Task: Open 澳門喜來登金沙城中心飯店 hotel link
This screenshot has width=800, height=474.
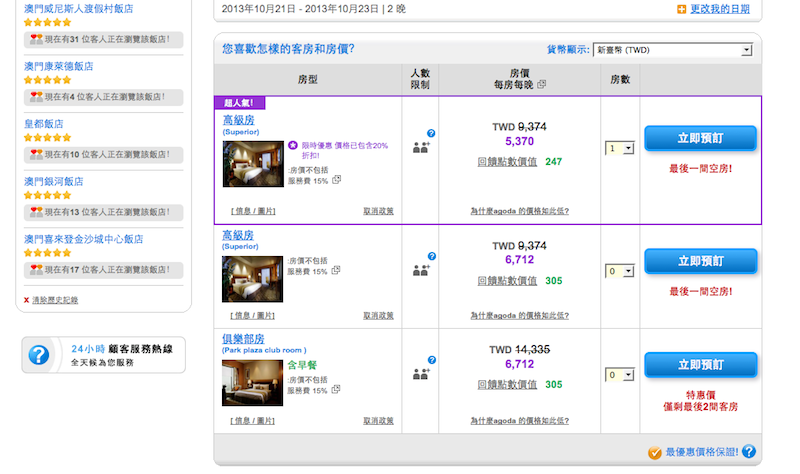Action: pos(84,239)
